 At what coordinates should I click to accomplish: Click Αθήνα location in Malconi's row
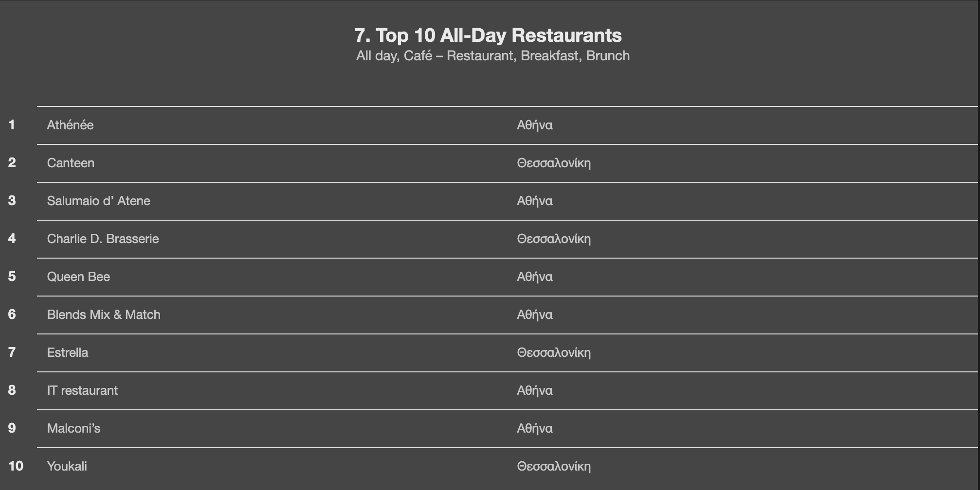click(535, 428)
